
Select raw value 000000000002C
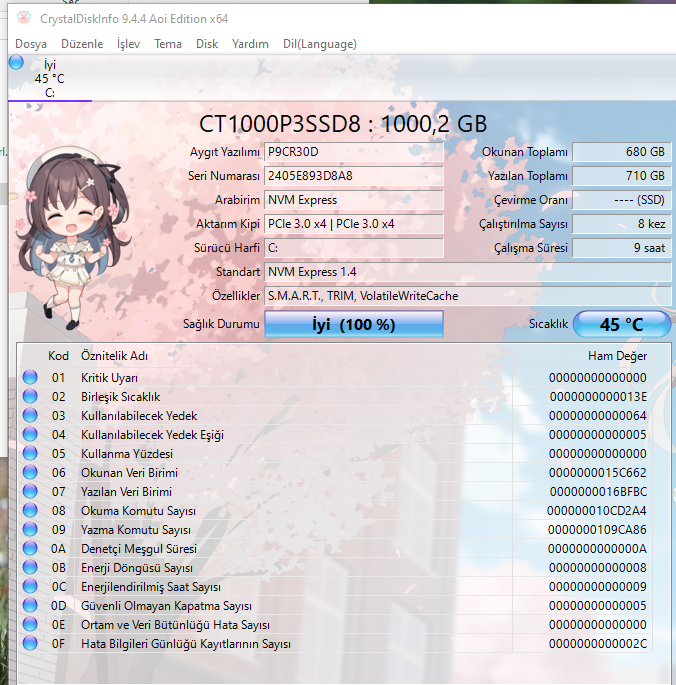598,644
